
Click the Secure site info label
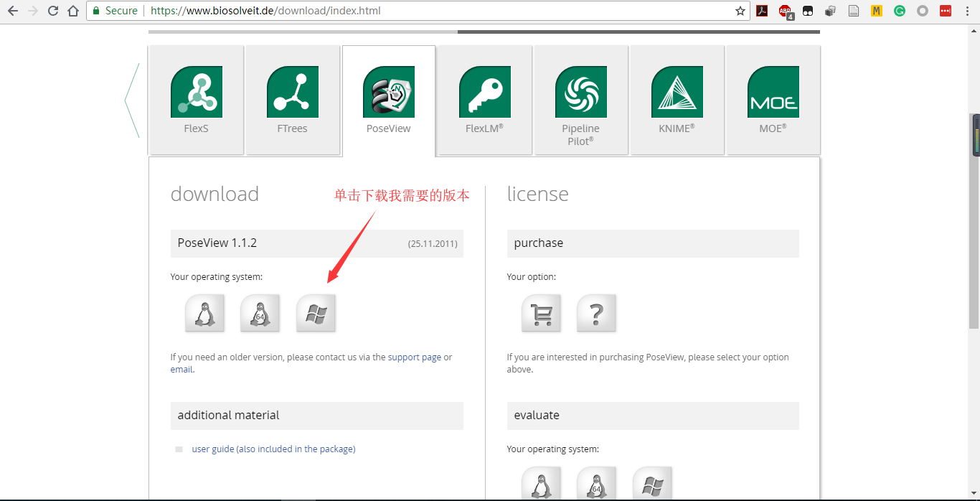pos(115,11)
